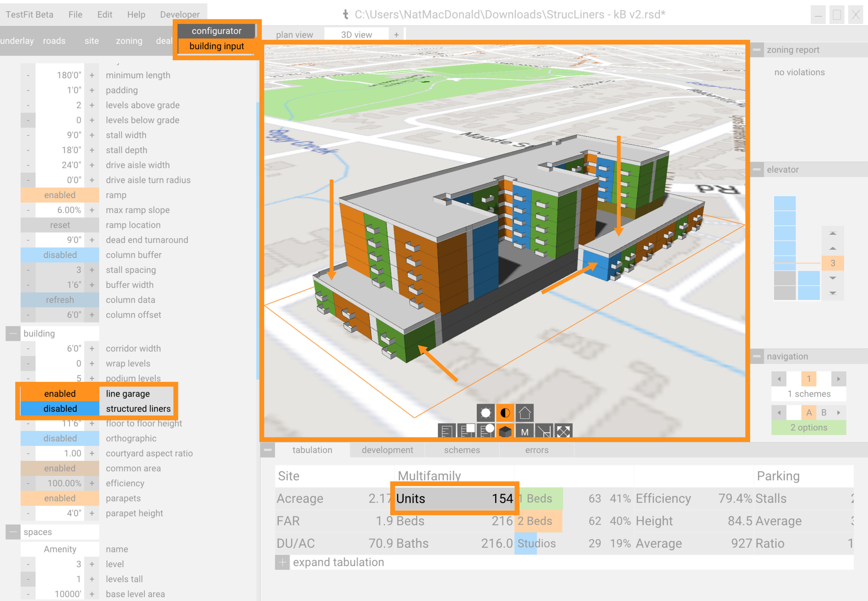Toggle the parapets enabled switch

(x=60, y=498)
